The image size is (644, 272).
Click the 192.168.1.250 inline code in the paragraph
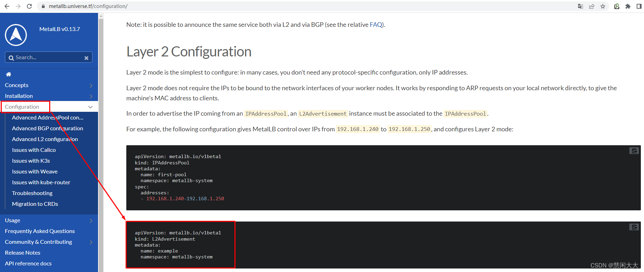(x=410, y=129)
